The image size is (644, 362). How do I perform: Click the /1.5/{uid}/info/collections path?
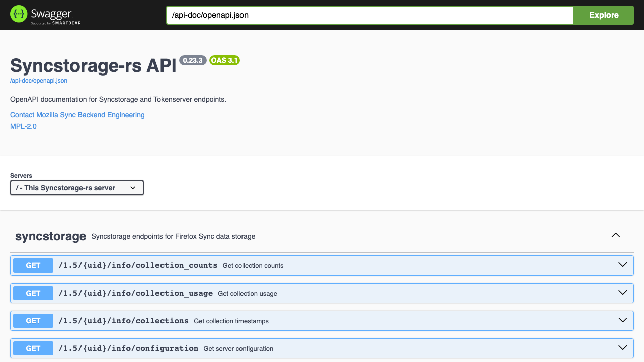tap(124, 321)
